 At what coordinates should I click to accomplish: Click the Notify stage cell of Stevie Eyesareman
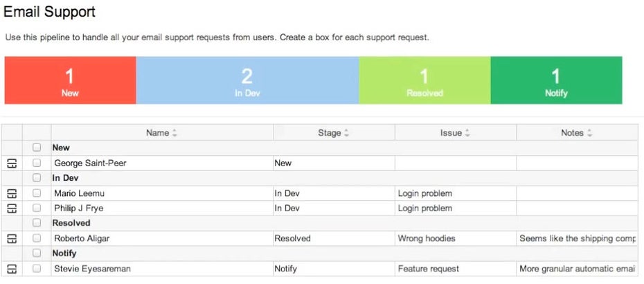334,269
